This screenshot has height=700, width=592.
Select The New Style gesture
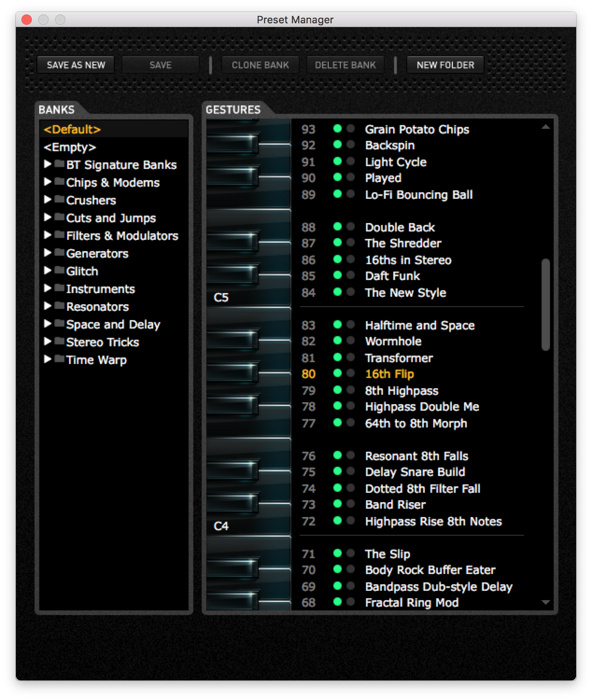pos(405,293)
